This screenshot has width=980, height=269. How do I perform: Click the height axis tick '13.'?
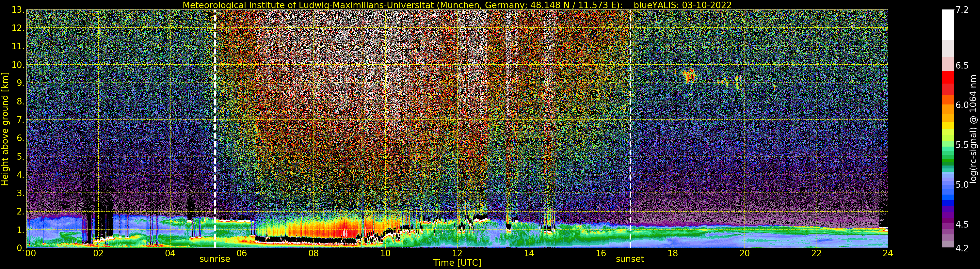click(x=18, y=10)
